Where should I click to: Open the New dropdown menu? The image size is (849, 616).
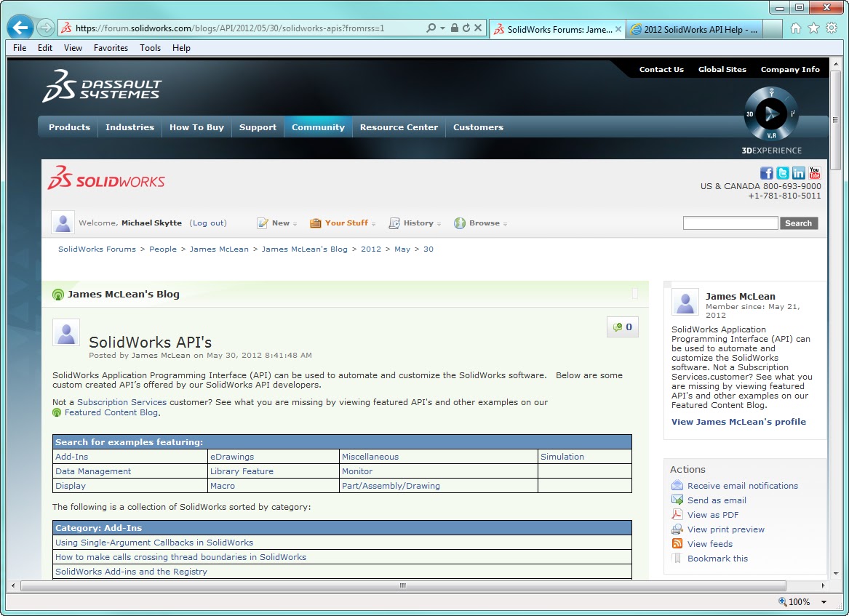(276, 223)
